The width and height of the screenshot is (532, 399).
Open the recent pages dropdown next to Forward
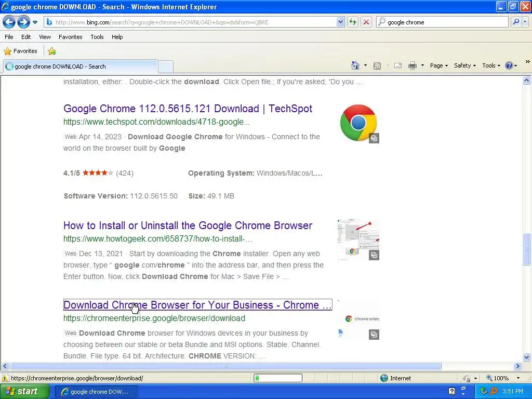pyautogui.click(x=35, y=22)
